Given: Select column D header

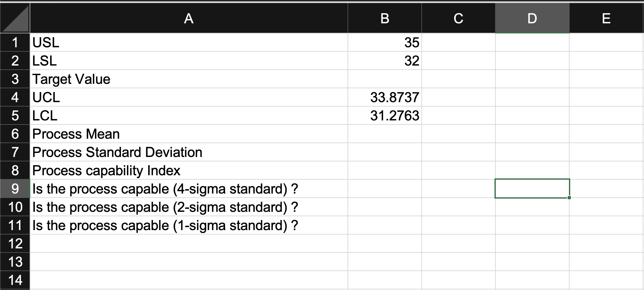Looking at the screenshot, I should pyautogui.click(x=532, y=19).
